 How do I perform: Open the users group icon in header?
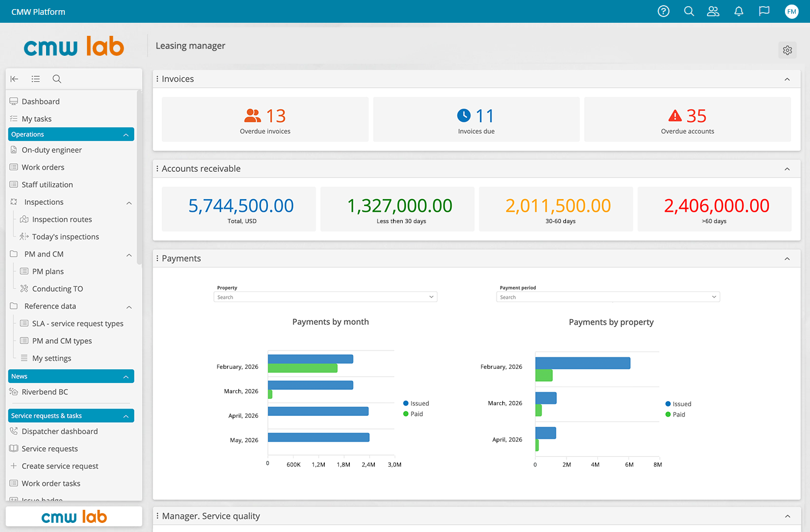pos(713,11)
